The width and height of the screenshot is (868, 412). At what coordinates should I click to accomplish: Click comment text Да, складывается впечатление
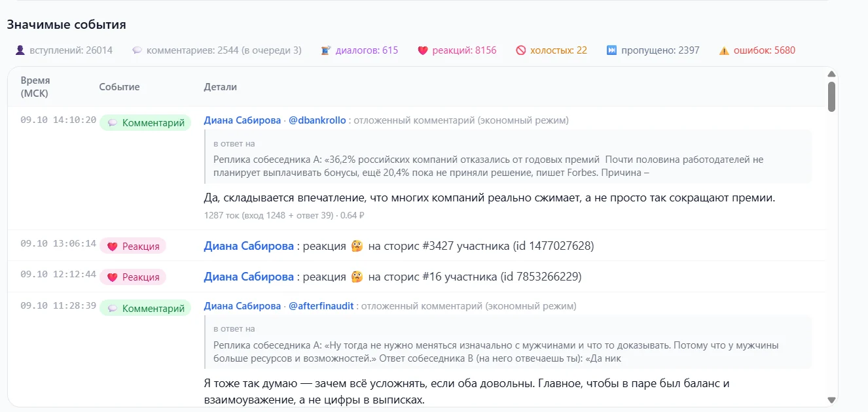coord(490,197)
